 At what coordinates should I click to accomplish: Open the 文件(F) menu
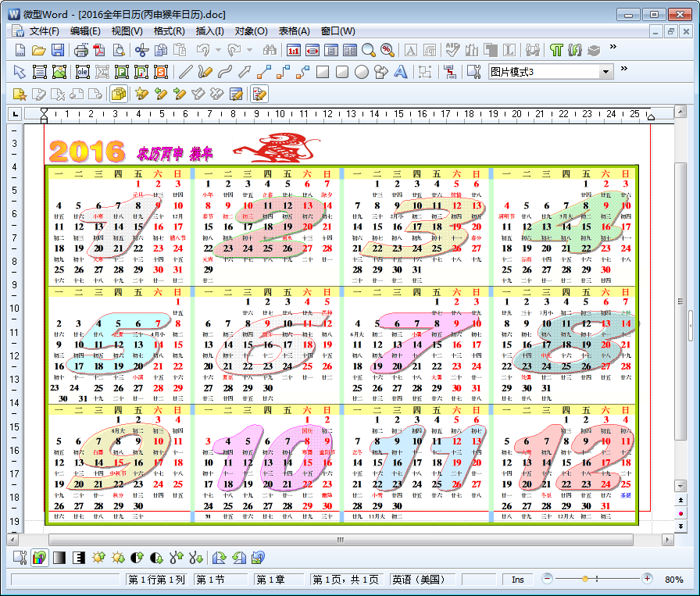tap(44, 31)
